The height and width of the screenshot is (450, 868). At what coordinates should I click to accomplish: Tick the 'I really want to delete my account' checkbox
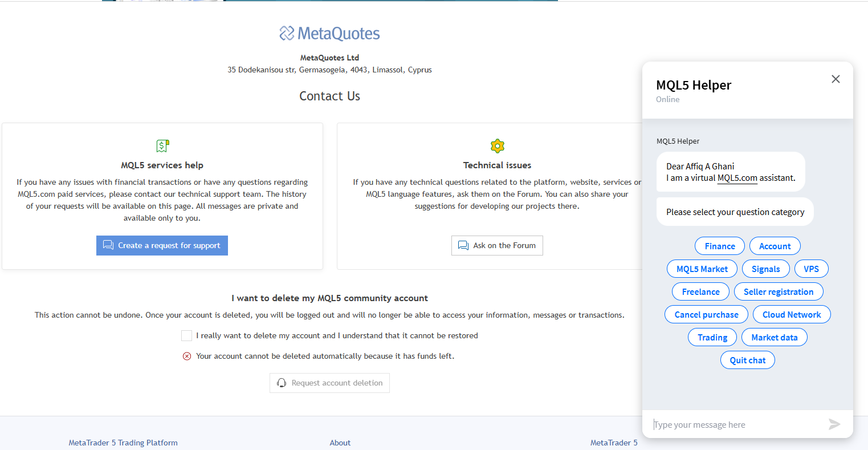(x=186, y=335)
